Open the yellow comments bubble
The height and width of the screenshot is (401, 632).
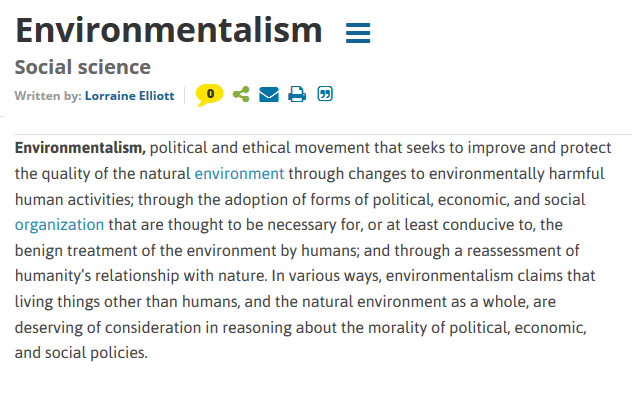coord(209,95)
